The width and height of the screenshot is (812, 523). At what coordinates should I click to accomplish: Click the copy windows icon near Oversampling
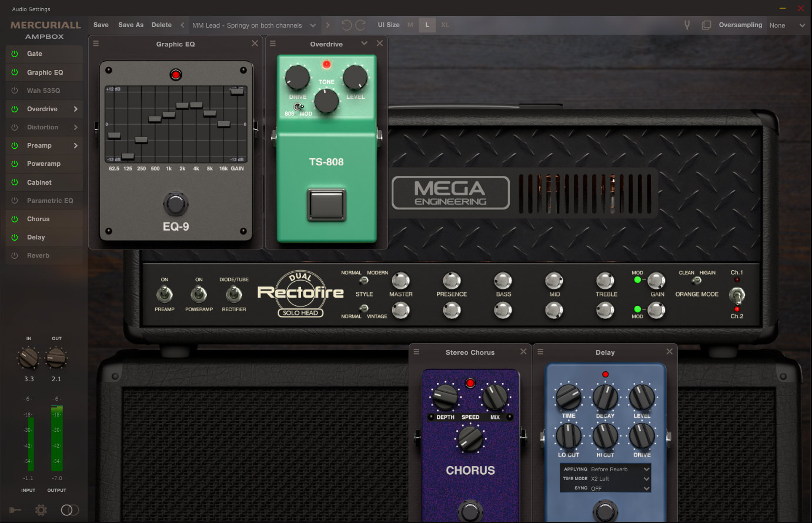point(706,25)
